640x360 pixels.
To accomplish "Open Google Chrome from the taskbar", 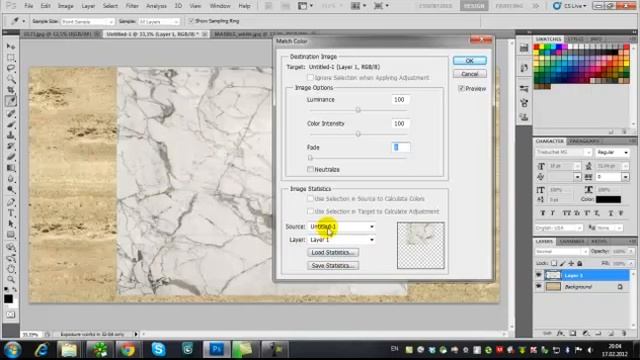I will pyautogui.click(x=127, y=350).
